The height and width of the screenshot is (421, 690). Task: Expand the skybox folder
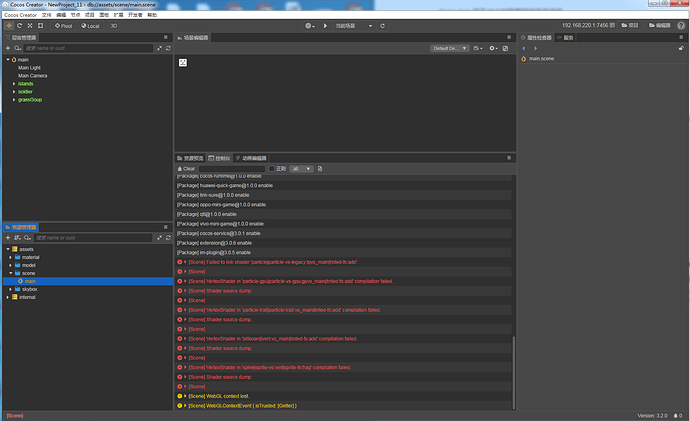[11, 289]
